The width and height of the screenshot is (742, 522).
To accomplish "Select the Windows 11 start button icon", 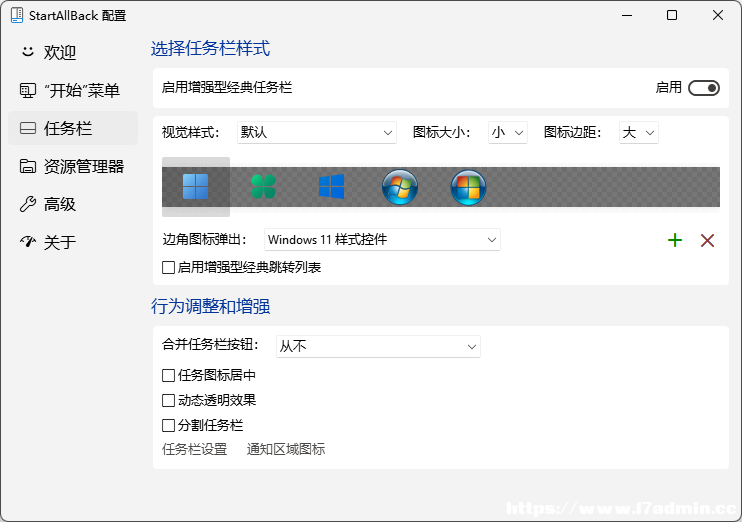I will (x=195, y=186).
